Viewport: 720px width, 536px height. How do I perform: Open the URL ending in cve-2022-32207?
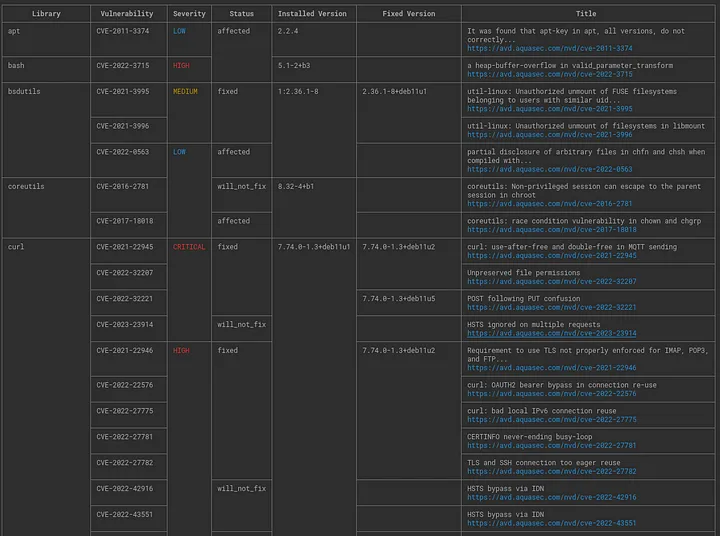(551, 281)
